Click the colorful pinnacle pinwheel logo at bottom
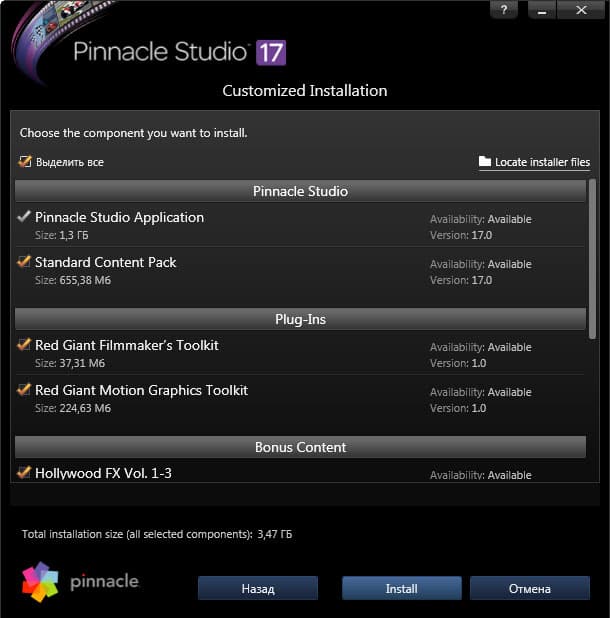 pos(40,580)
